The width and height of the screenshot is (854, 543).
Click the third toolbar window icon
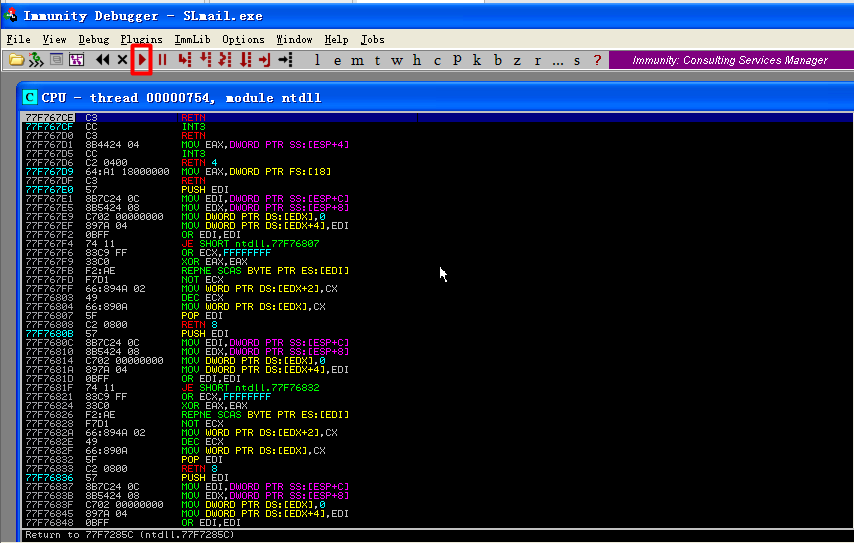[x=56, y=60]
